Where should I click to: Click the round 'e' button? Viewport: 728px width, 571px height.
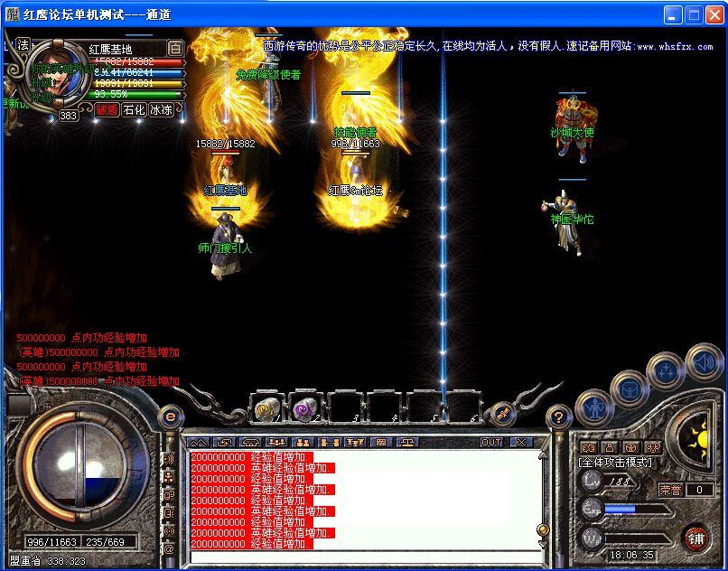pyautogui.click(x=169, y=417)
